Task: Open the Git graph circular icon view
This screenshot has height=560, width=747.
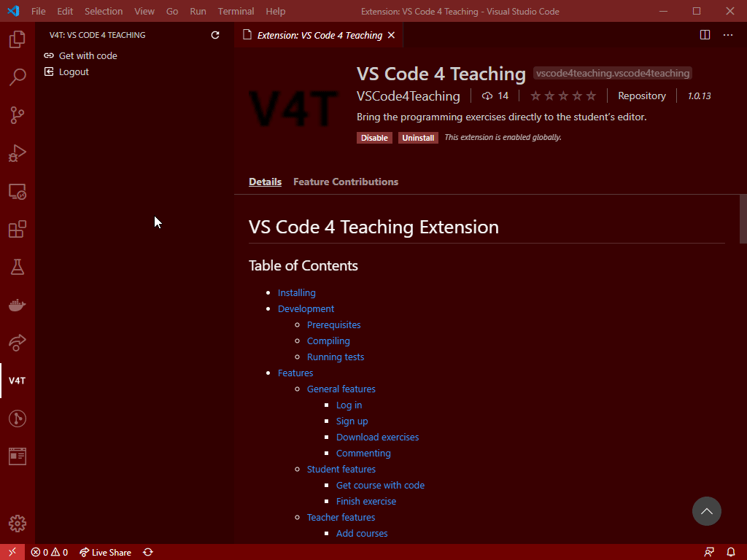Action: click(x=18, y=419)
